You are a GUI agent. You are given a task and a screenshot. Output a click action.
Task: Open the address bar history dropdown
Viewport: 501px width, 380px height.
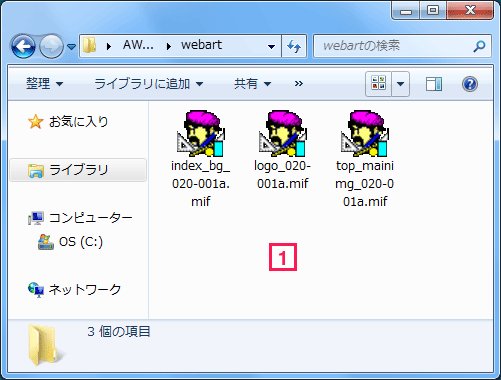click(x=271, y=46)
